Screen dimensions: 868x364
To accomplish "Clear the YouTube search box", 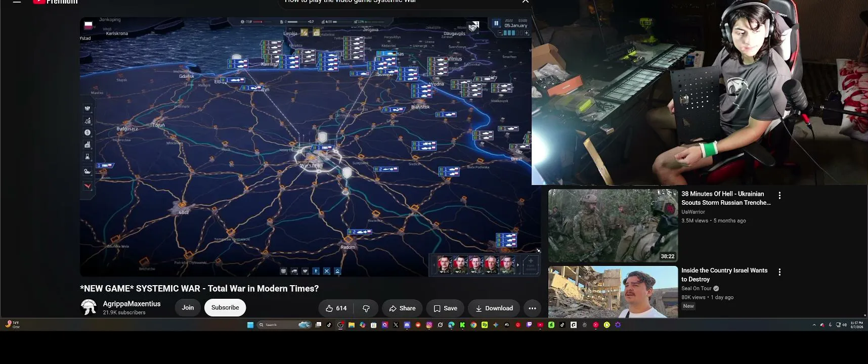I will (526, 2).
